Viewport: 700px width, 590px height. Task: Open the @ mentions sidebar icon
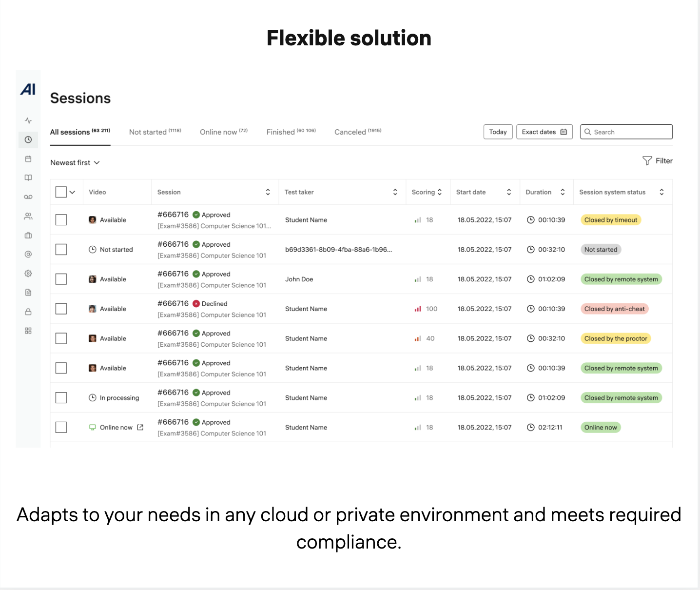click(28, 254)
